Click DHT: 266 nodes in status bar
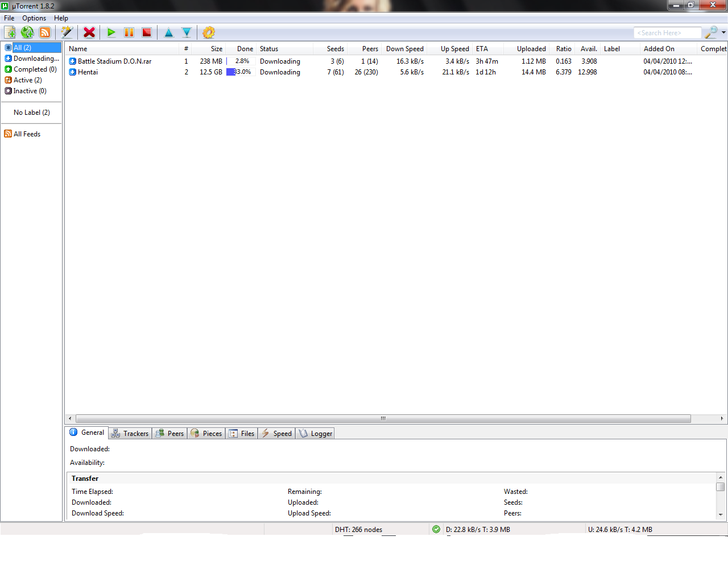 [x=358, y=530]
